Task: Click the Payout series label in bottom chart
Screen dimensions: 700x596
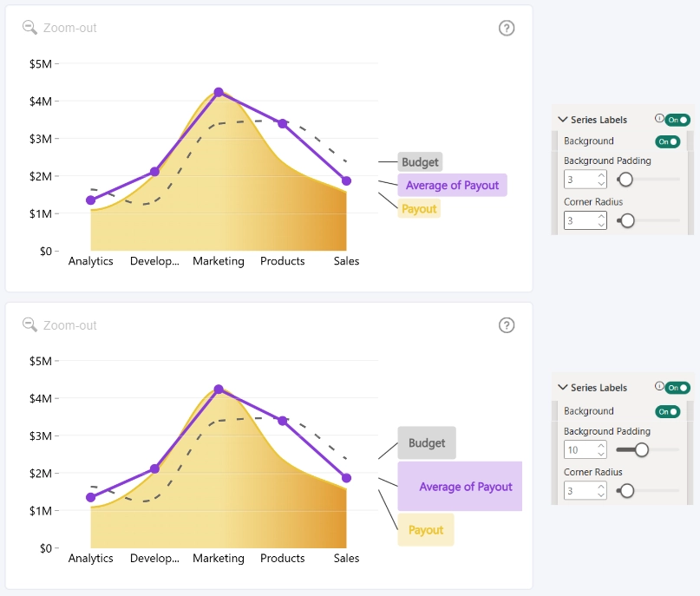Action: pyautogui.click(x=426, y=530)
